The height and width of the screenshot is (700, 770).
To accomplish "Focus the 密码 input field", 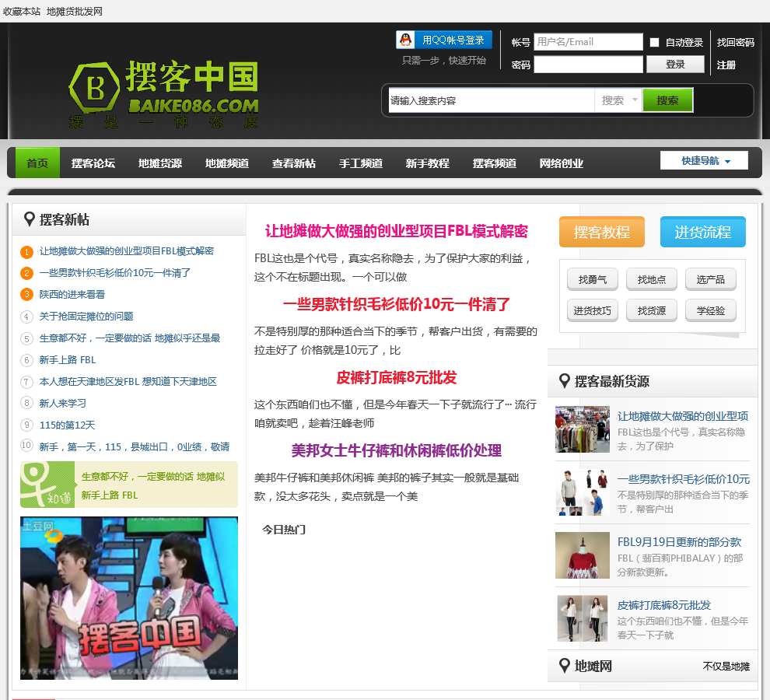I will [x=588, y=65].
